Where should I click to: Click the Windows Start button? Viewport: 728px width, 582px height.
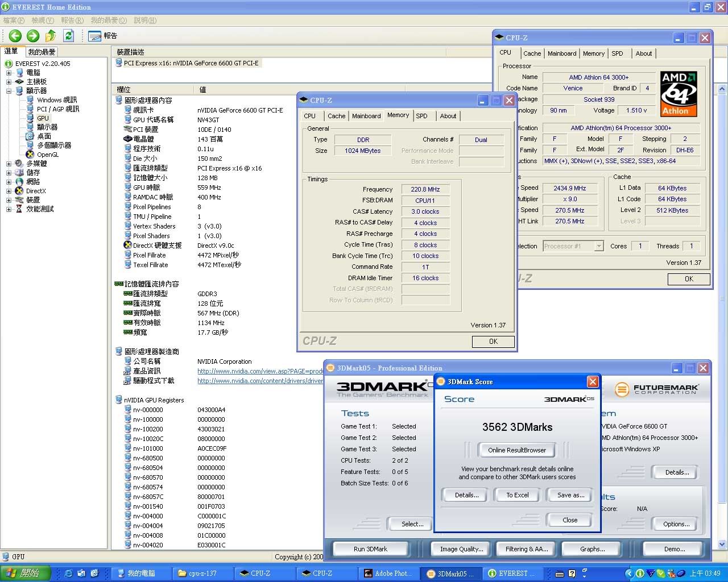tap(25, 573)
